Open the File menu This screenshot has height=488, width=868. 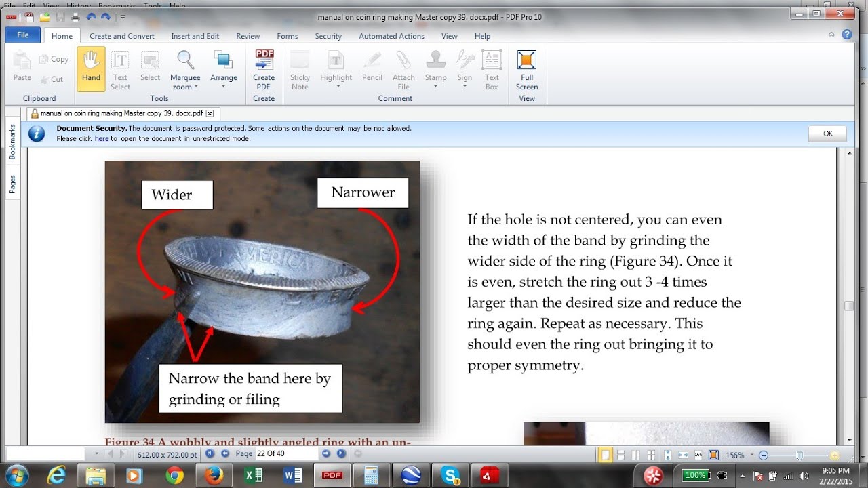(23, 35)
